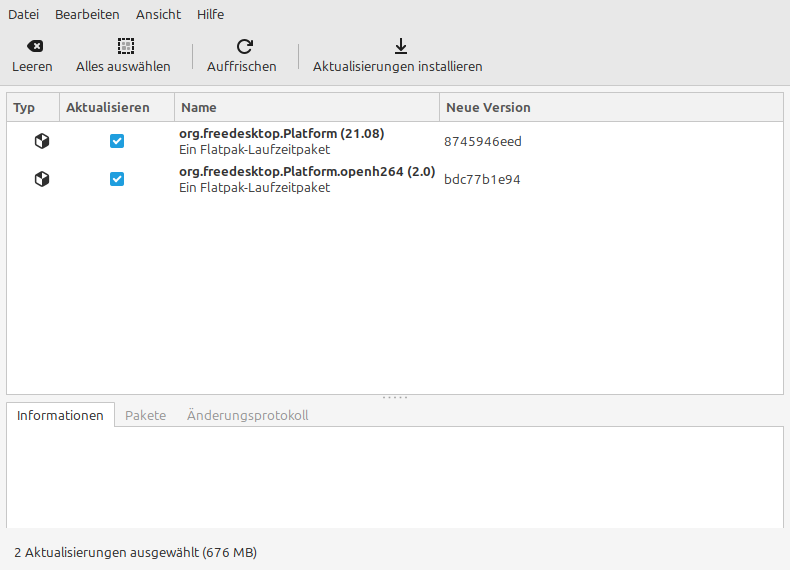Open the Datei menu
Screen dimensions: 790x570
23,15
